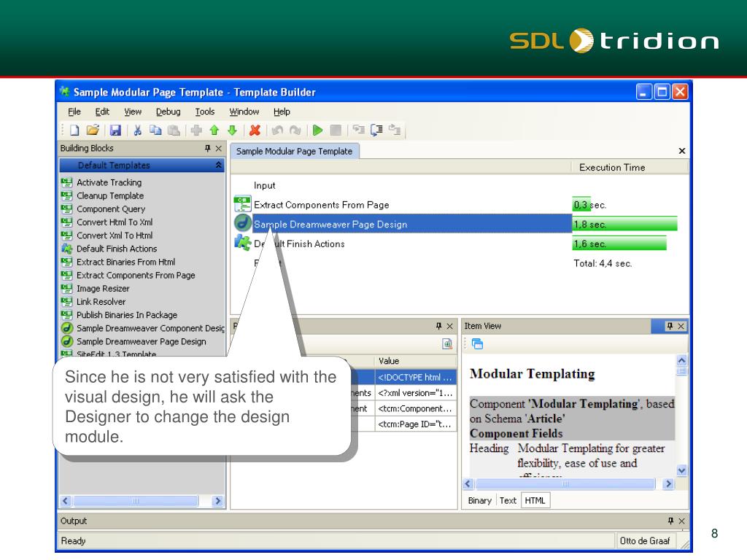Open the File menu
The width and height of the screenshot is (747, 560).
pos(74,112)
